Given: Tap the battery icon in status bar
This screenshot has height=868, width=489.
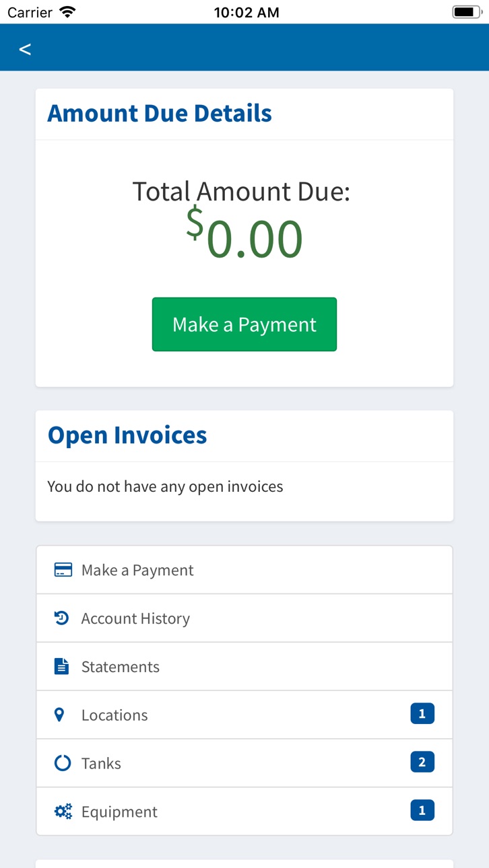Looking at the screenshot, I should coord(466,12).
